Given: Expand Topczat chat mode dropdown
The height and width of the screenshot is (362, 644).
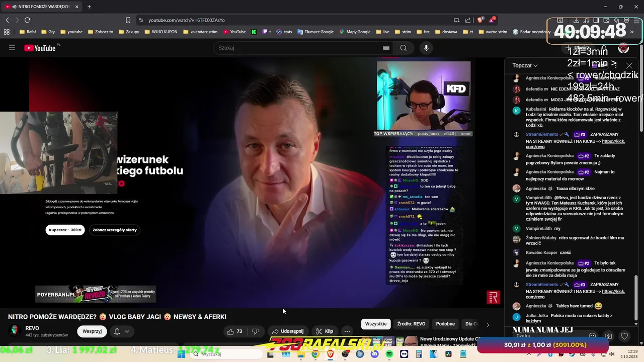Looking at the screenshot, I should pyautogui.click(x=525, y=65).
